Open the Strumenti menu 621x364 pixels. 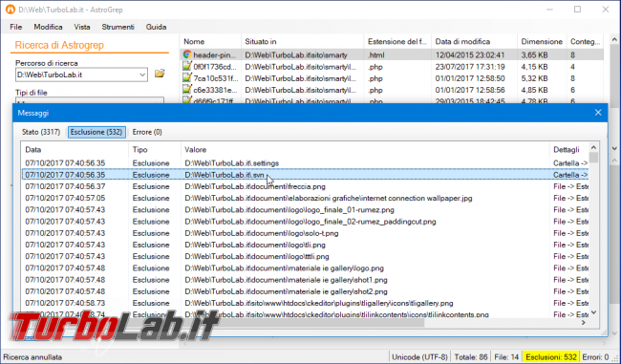coord(118,27)
